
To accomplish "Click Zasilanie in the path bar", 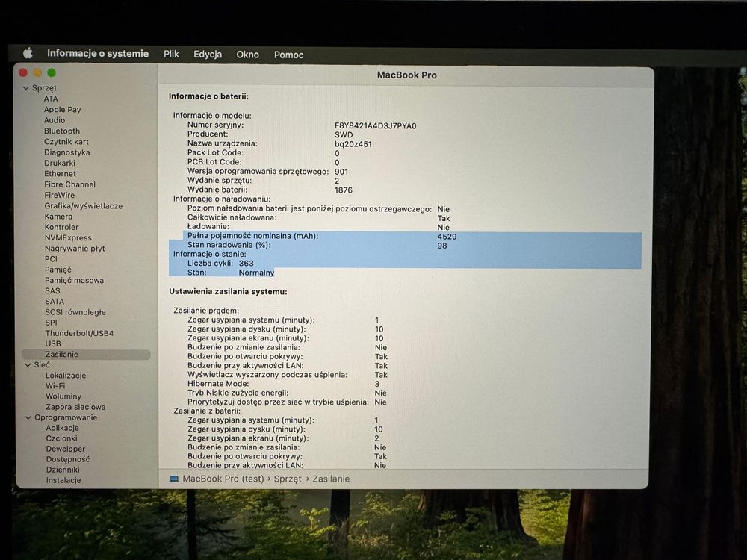I will 331,479.
